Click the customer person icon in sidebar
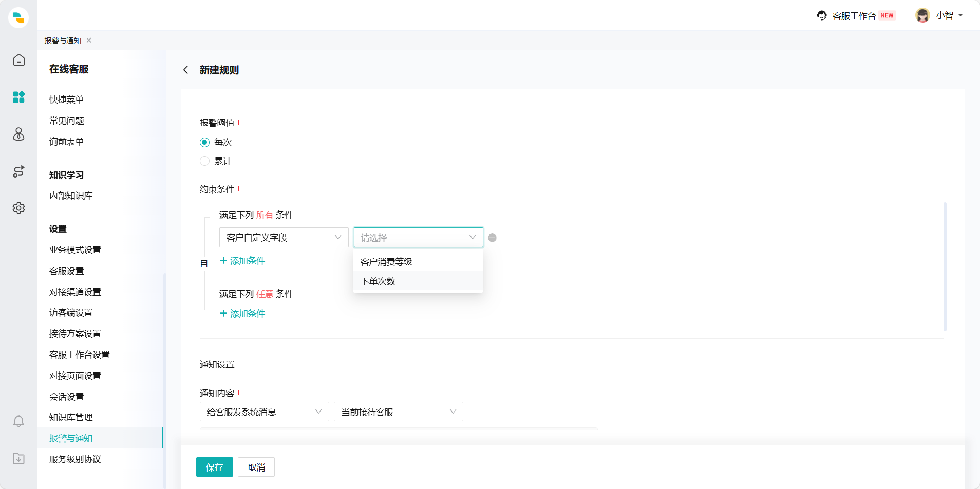The width and height of the screenshot is (980, 489). 18,134
